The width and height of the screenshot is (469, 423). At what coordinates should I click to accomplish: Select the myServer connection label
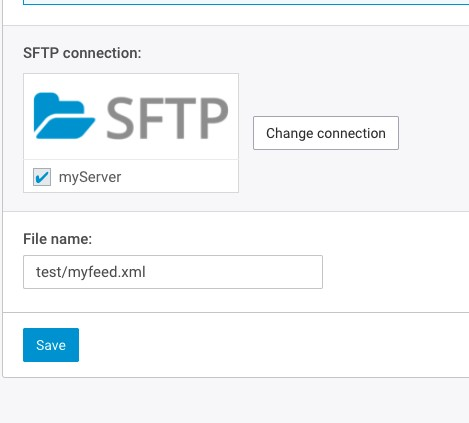[x=90, y=177]
